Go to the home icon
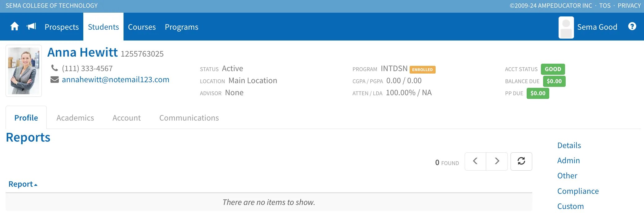 coord(15,27)
